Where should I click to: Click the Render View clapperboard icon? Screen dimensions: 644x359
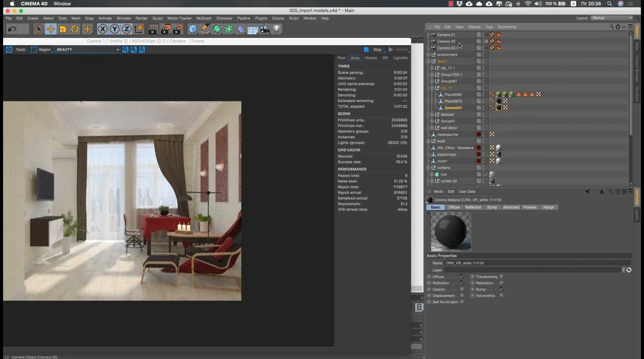coord(153,29)
